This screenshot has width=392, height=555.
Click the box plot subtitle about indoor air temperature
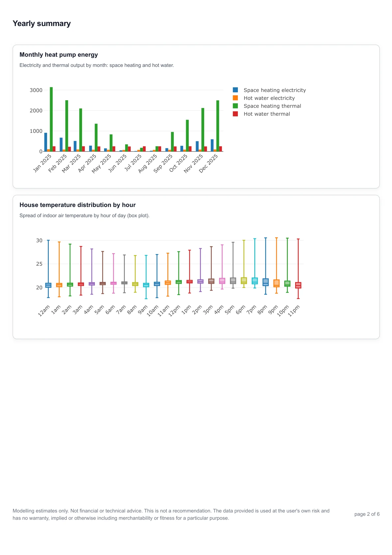pyautogui.click(x=85, y=216)
